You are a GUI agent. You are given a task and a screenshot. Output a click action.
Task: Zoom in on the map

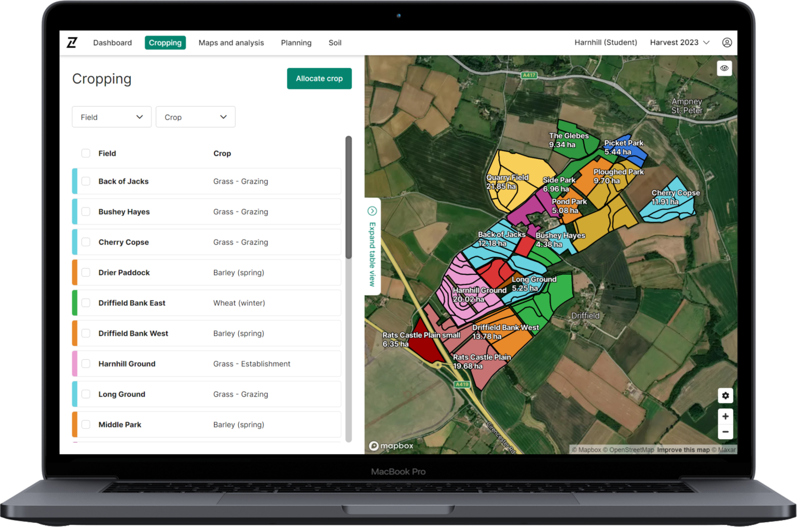tap(725, 416)
